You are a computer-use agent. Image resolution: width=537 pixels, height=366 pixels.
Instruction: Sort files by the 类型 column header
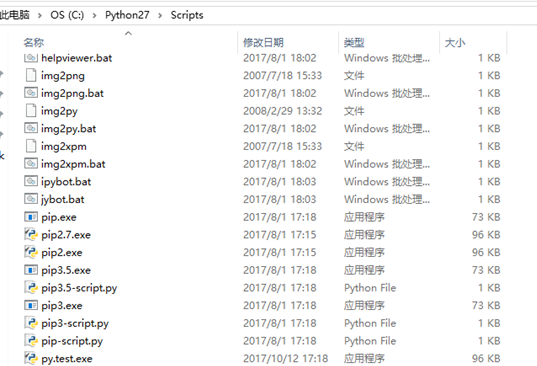coord(354,42)
